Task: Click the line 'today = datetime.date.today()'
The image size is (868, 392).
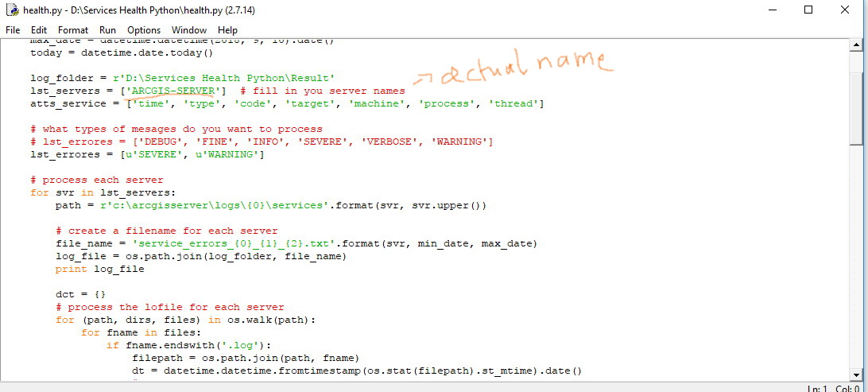Action: click(x=122, y=53)
